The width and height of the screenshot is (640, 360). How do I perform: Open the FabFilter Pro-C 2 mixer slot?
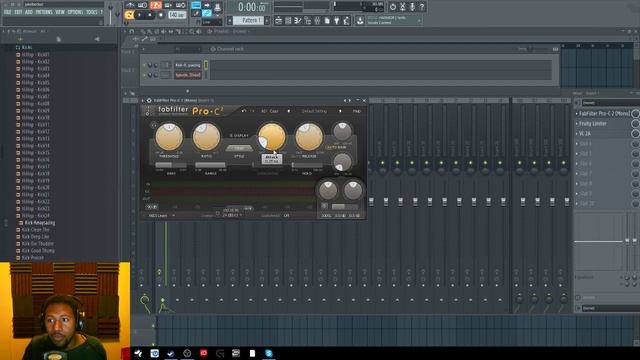604,113
